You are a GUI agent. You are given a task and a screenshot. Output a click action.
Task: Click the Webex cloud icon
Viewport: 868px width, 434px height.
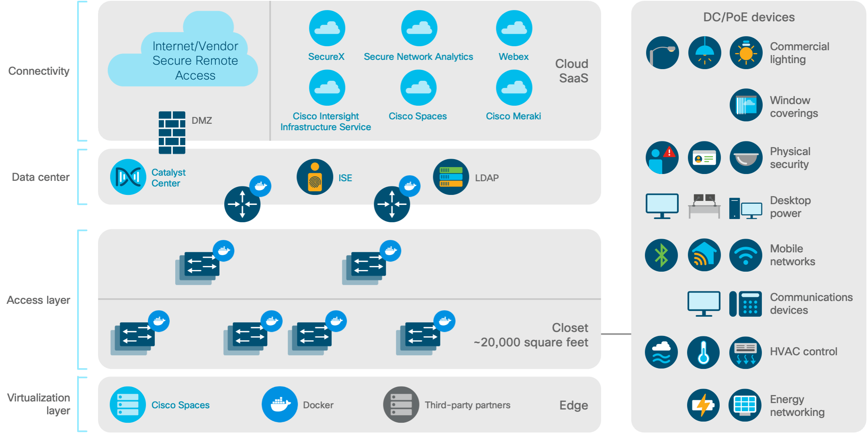(x=514, y=28)
